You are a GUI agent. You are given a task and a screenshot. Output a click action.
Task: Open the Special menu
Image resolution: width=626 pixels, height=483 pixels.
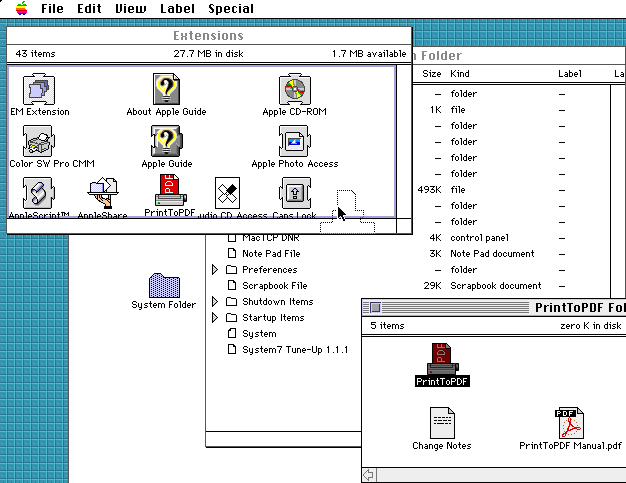tap(231, 8)
